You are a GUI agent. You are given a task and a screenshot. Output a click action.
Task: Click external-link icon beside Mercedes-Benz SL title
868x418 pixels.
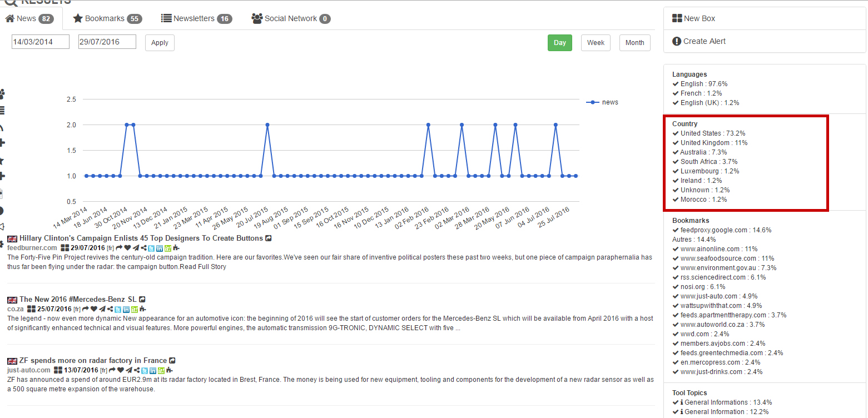tap(142, 299)
